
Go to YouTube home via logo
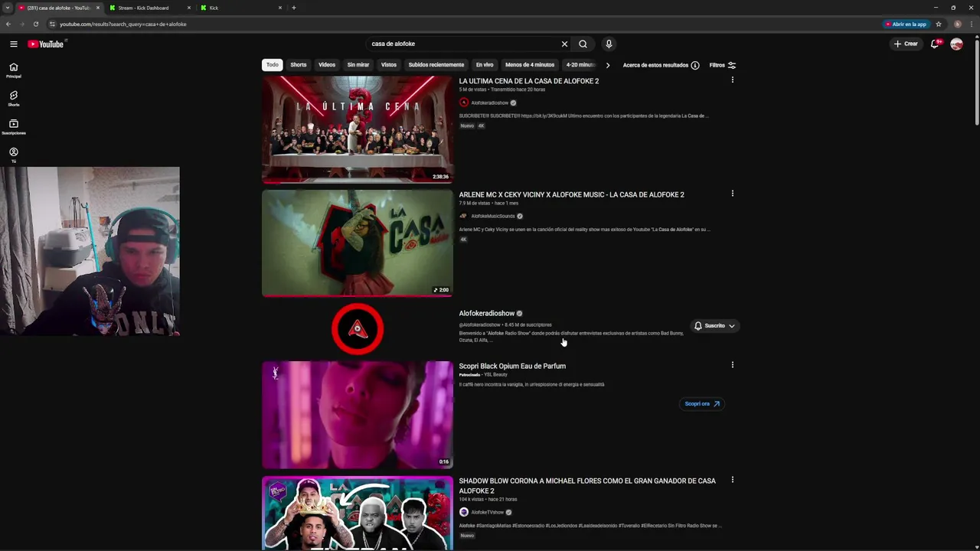(x=46, y=44)
